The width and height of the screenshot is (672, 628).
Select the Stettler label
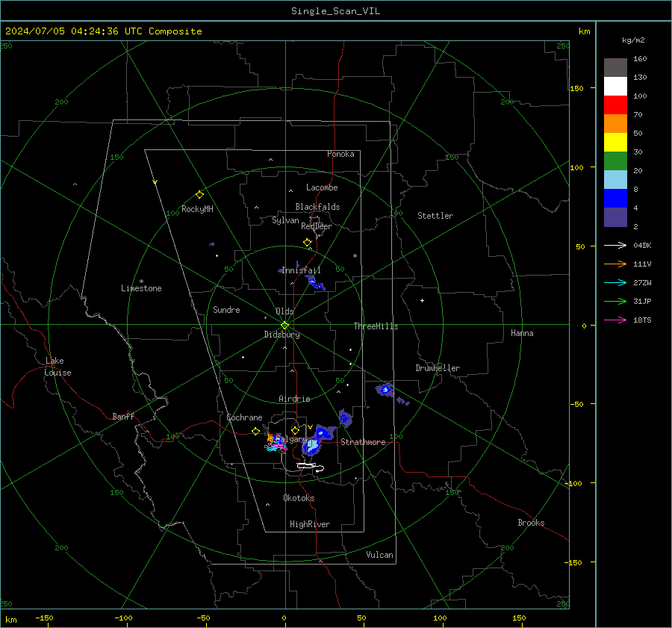(435, 216)
